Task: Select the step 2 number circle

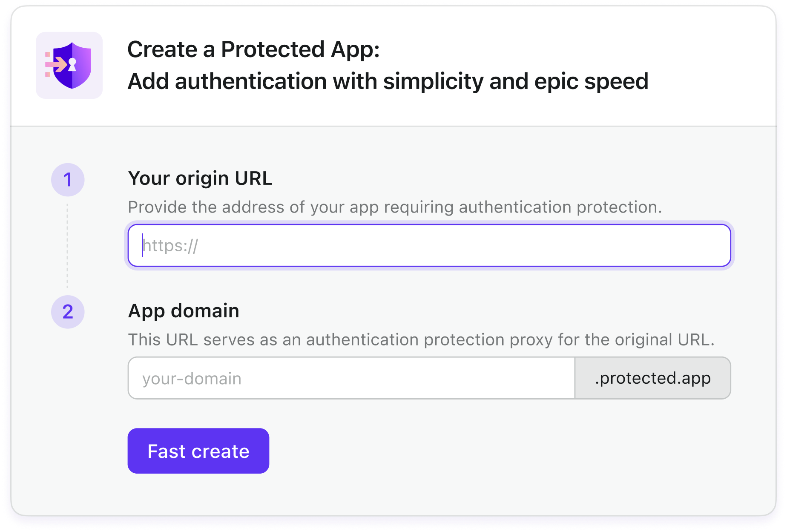Action: [x=68, y=312]
